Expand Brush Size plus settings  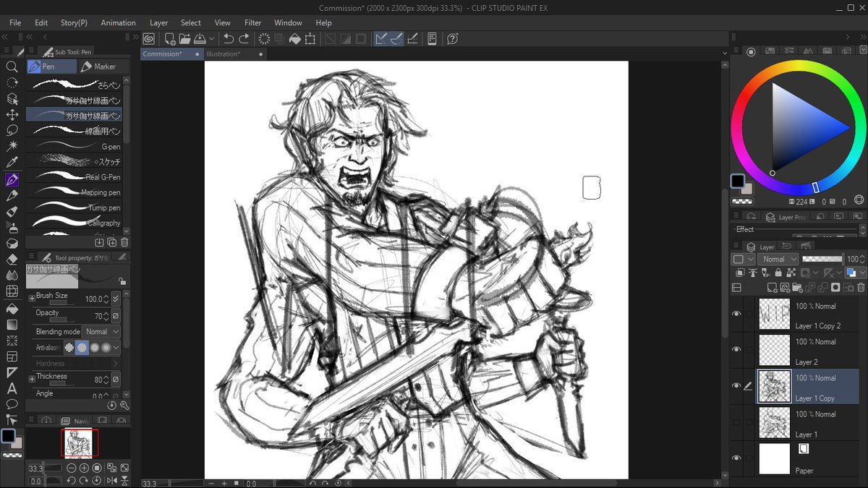[32, 298]
